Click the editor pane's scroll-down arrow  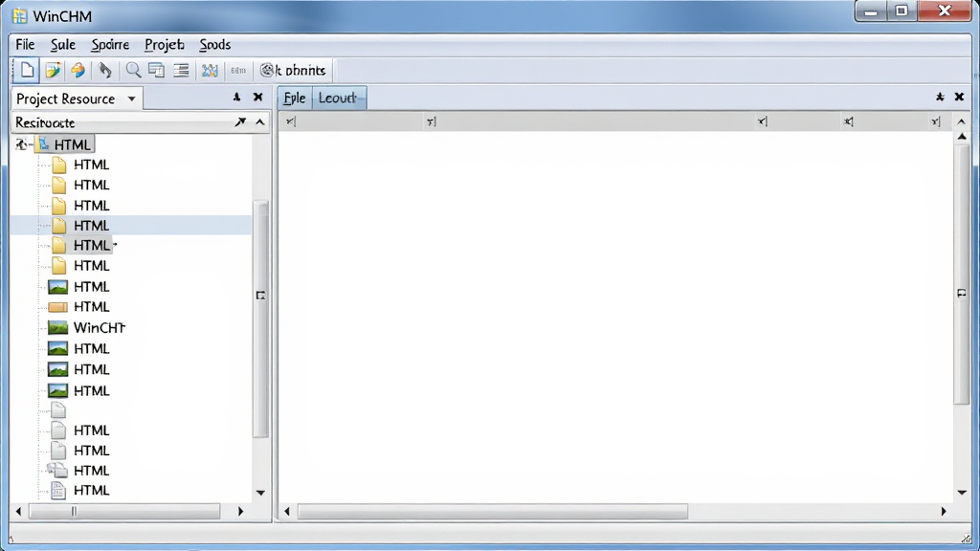pyautogui.click(x=963, y=493)
